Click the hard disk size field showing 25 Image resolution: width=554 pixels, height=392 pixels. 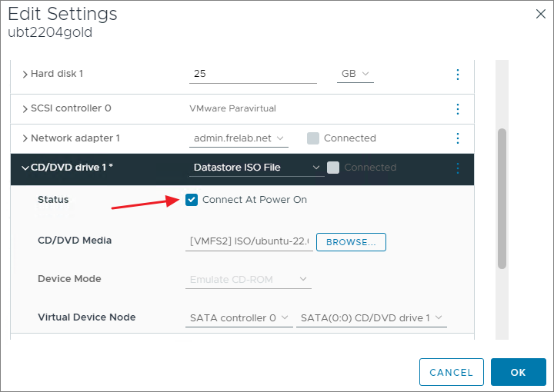[x=252, y=74]
